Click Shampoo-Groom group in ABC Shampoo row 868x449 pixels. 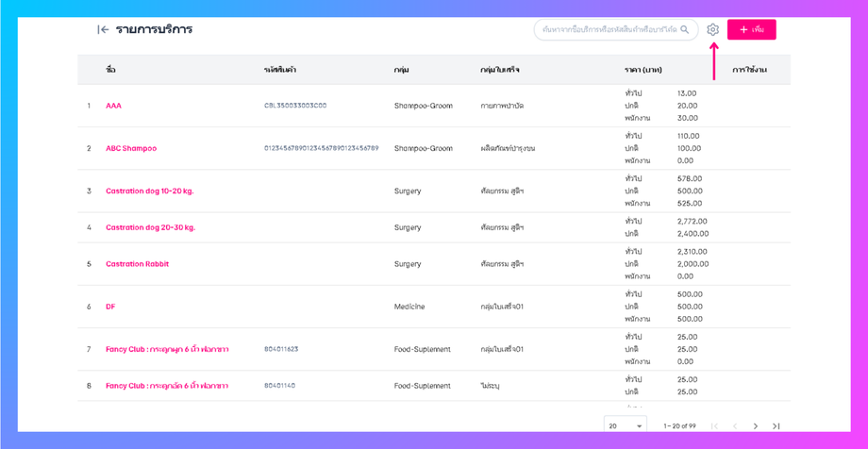(x=424, y=148)
